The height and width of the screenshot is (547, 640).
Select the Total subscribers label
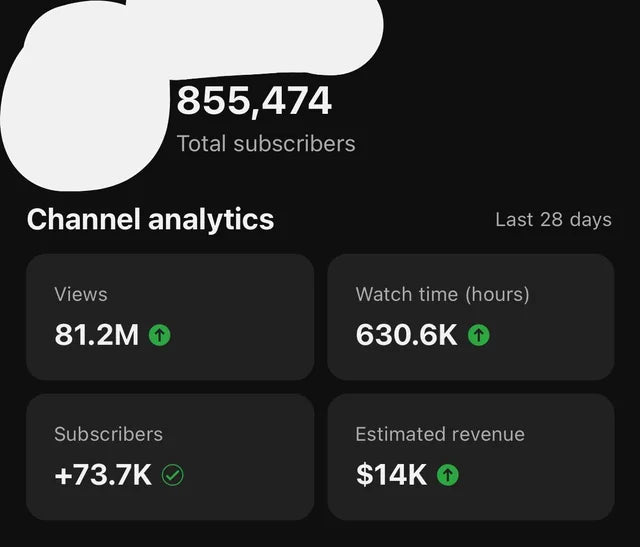tap(266, 144)
